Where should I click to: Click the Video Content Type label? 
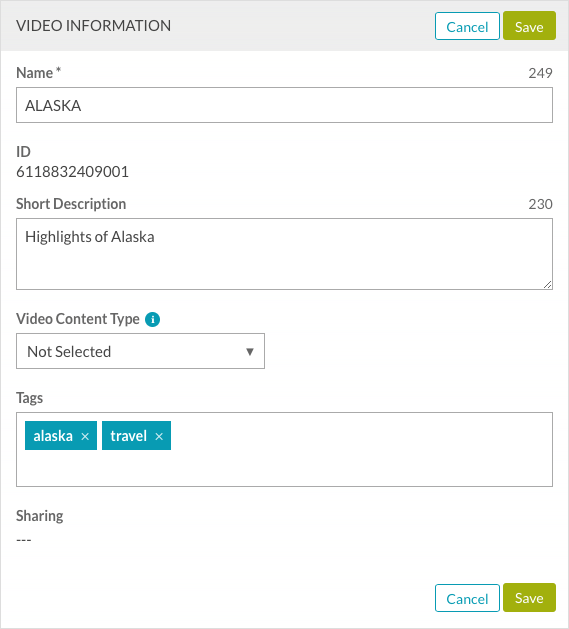[x=78, y=319]
